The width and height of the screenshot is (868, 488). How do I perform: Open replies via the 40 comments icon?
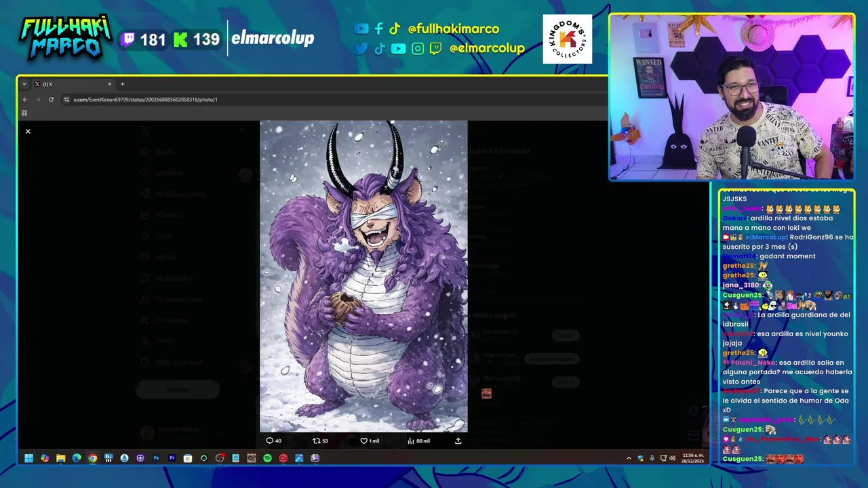274,441
